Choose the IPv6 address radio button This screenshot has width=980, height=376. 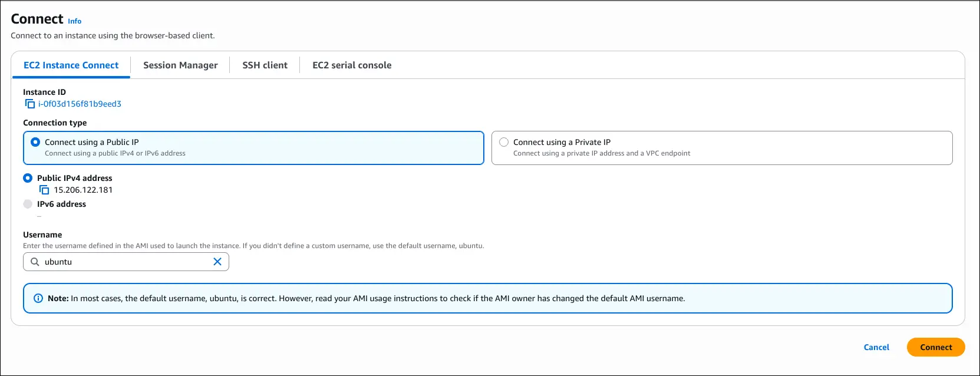pos(28,204)
